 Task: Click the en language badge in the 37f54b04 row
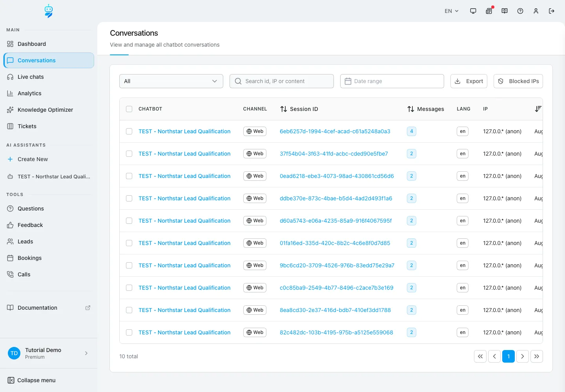[463, 154]
